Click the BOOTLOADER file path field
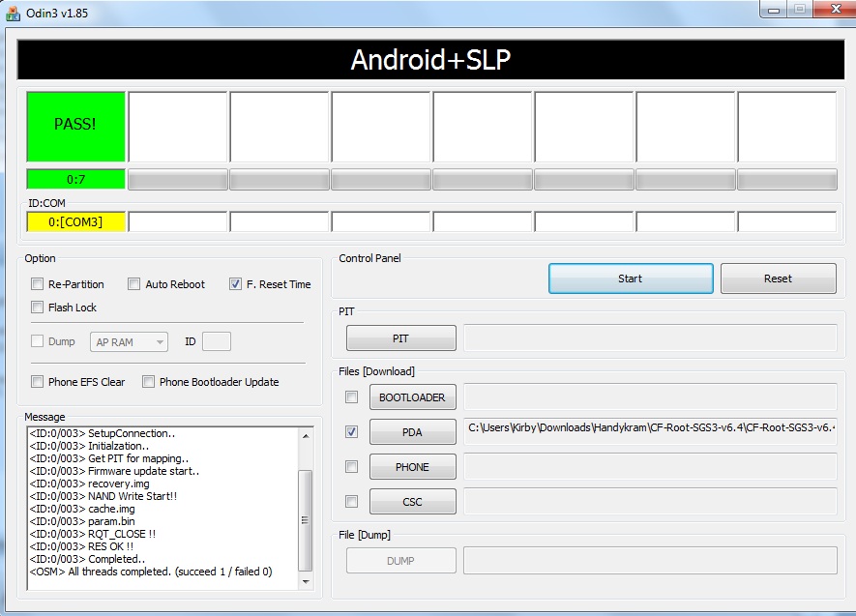The height and width of the screenshot is (616, 856). point(650,396)
